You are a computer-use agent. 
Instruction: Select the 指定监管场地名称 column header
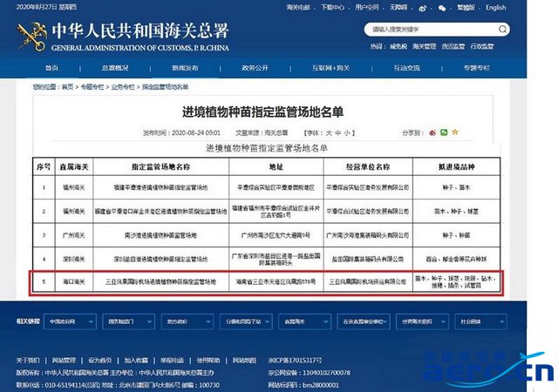click(x=160, y=167)
